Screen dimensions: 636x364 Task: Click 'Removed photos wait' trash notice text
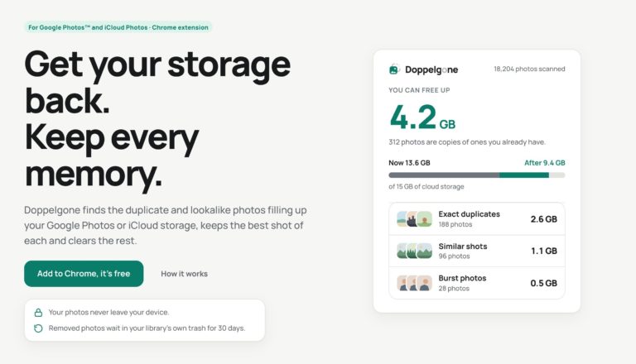(x=147, y=328)
